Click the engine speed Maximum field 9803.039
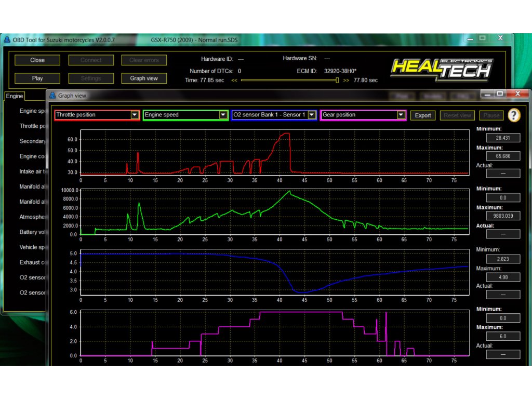This screenshot has width=532, height=399. coord(503,216)
